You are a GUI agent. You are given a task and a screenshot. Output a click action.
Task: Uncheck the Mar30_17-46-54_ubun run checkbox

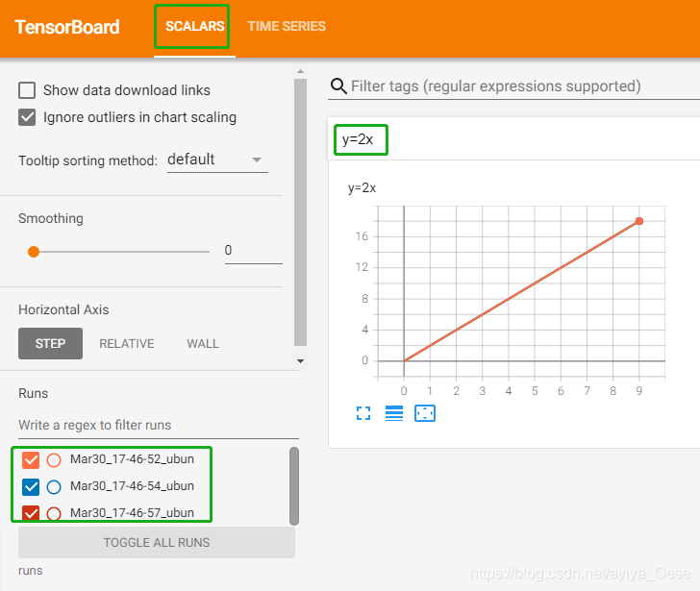(x=31, y=487)
